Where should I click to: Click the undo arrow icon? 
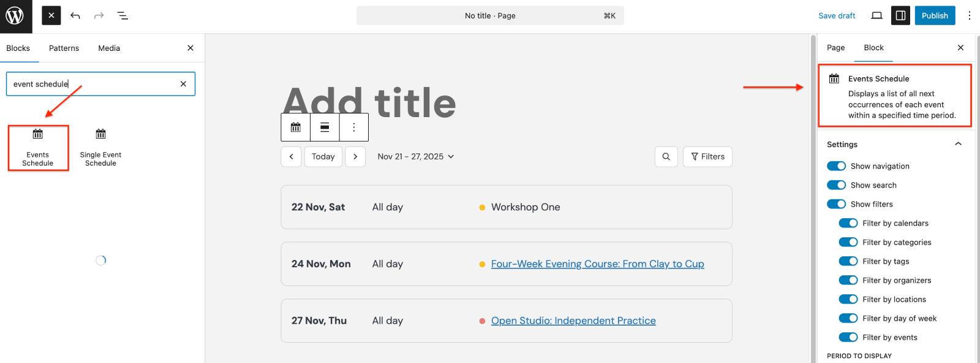click(x=75, y=16)
